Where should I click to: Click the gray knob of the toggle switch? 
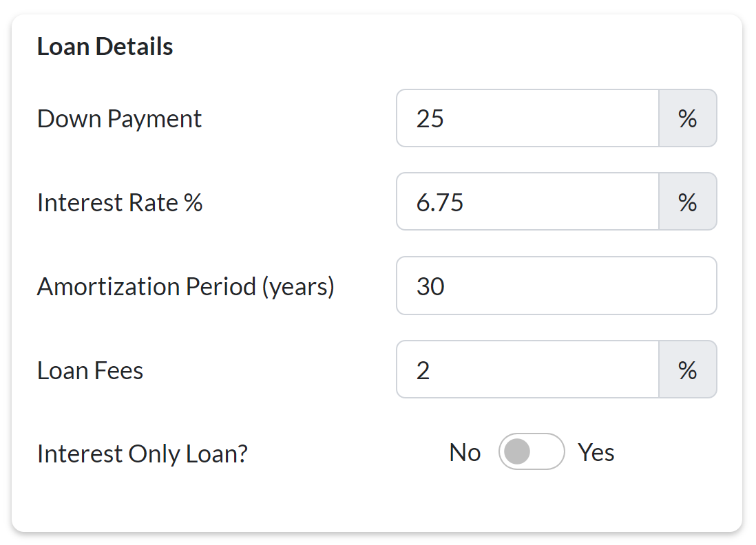coord(517,452)
